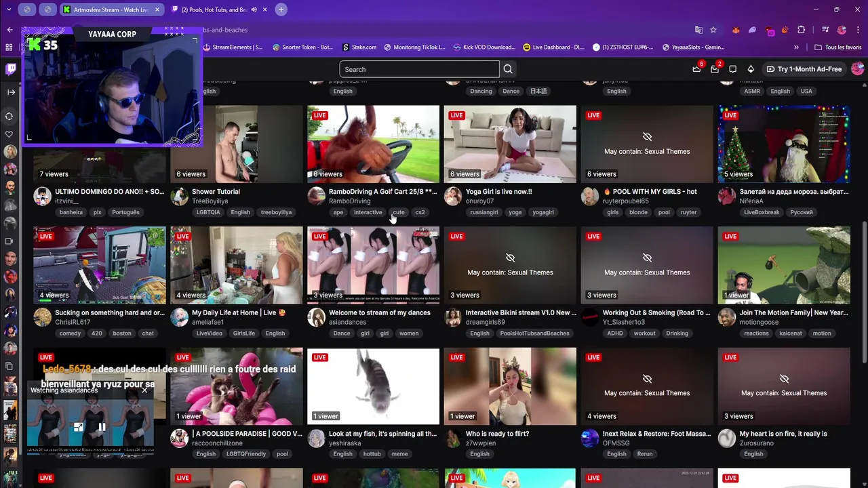This screenshot has height=488, width=868.
Task: Mute the Pools, Hot Tubs tab audio icon
Action: tap(254, 9)
